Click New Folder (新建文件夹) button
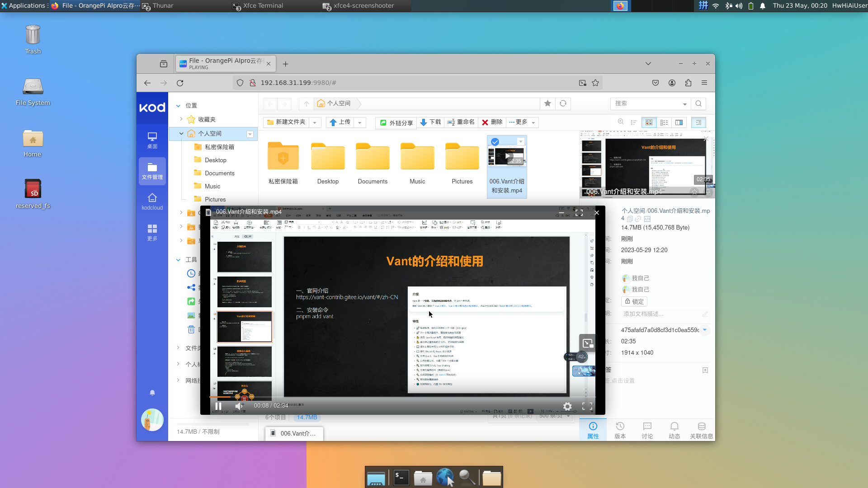 click(x=286, y=122)
